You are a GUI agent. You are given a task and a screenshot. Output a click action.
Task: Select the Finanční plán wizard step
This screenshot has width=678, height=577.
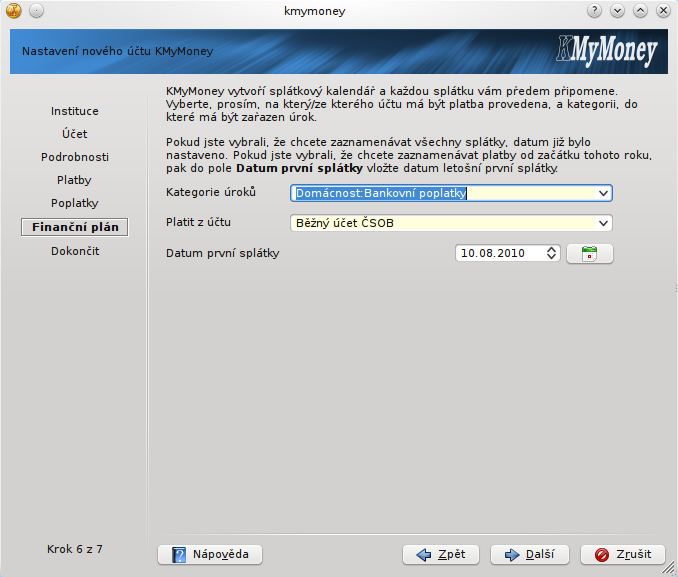(75, 227)
